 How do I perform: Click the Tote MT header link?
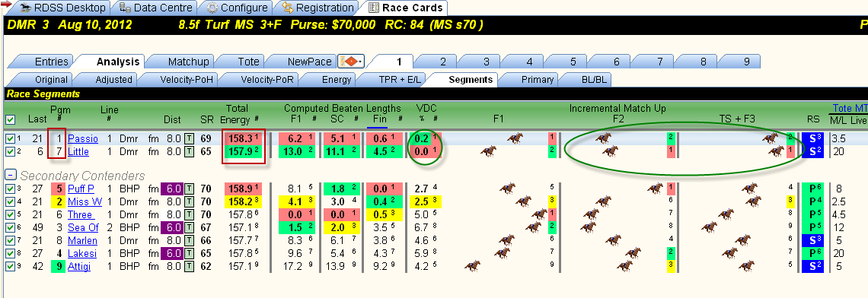tap(850, 109)
